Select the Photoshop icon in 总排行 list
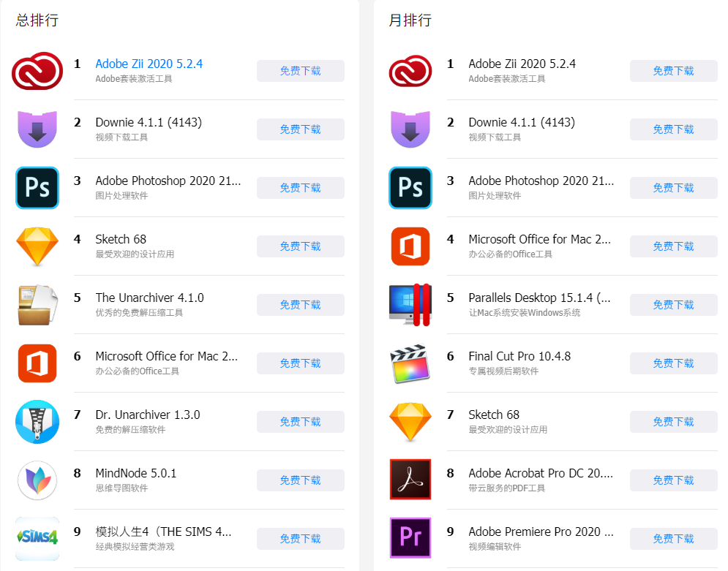This screenshot has height=571, width=728. click(37, 188)
